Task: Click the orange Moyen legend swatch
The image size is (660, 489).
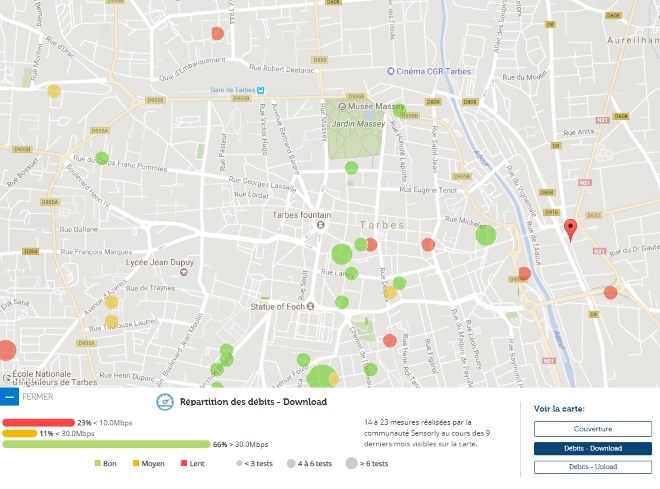Action: pos(136,464)
